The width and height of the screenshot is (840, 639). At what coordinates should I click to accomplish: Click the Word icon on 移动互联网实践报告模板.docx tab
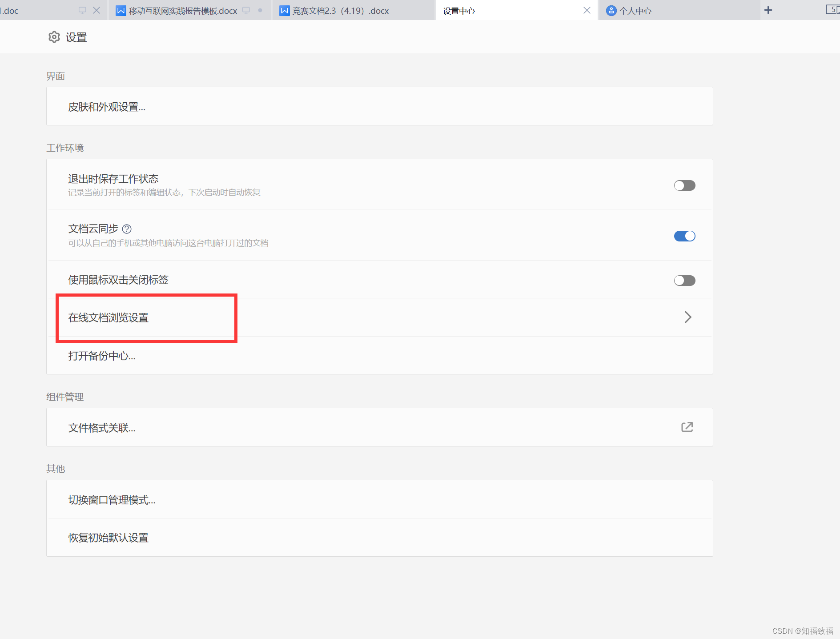click(121, 11)
